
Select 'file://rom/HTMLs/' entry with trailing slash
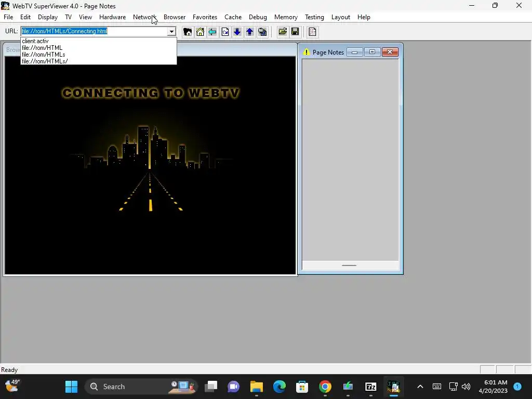[98, 61]
